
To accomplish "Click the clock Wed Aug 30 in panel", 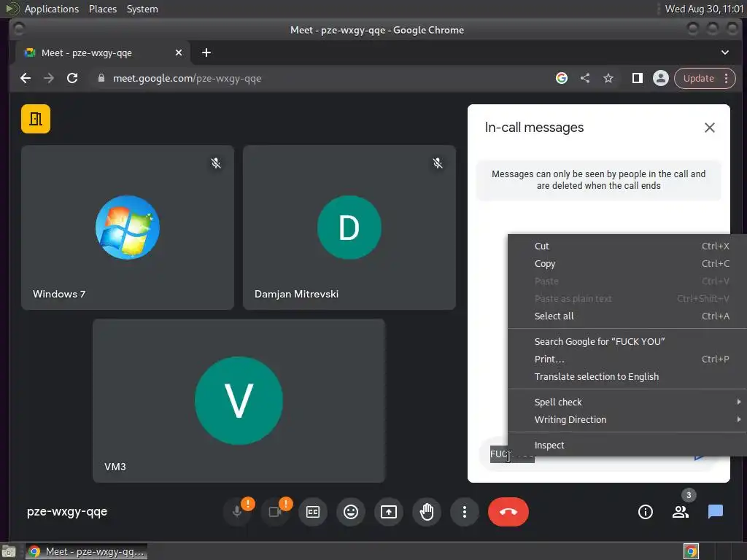I will [704, 9].
